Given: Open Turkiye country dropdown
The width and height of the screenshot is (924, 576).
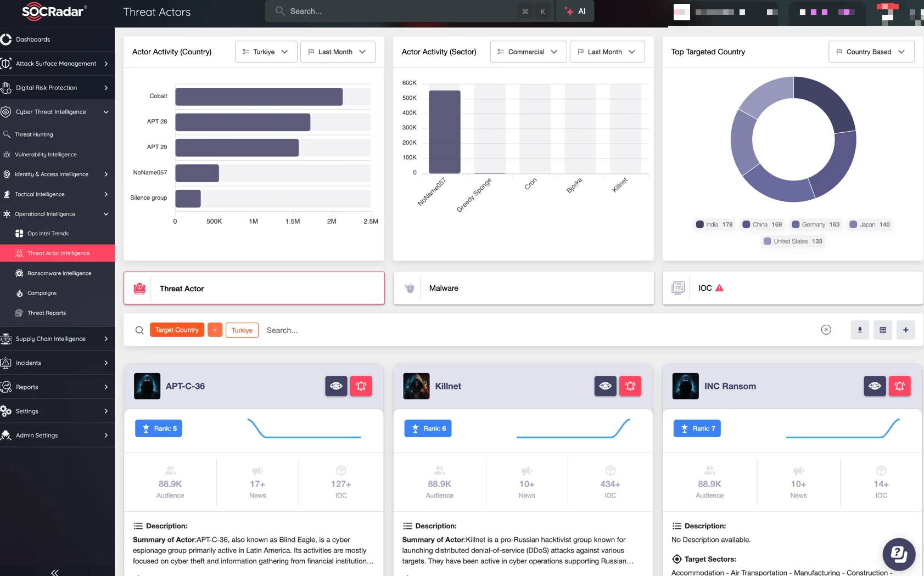Looking at the screenshot, I should coord(266,52).
